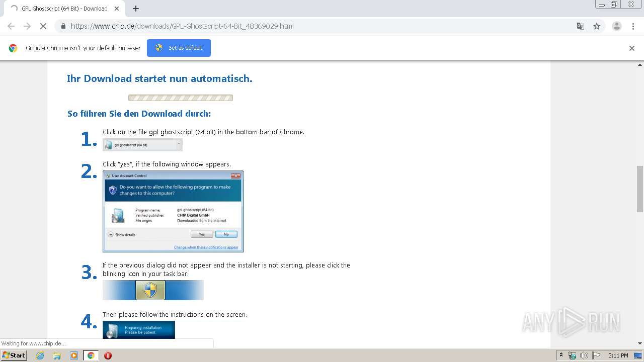The image size is (644, 362).
Task: Dismiss the default browser notification bar
Action: tap(632, 48)
